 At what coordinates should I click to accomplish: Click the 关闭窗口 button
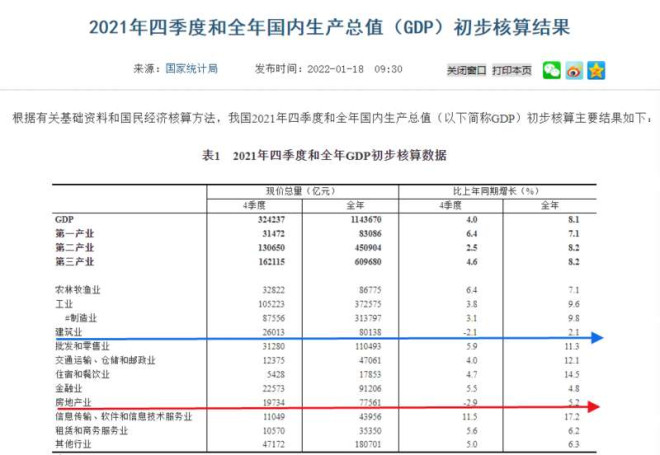pyautogui.click(x=466, y=70)
